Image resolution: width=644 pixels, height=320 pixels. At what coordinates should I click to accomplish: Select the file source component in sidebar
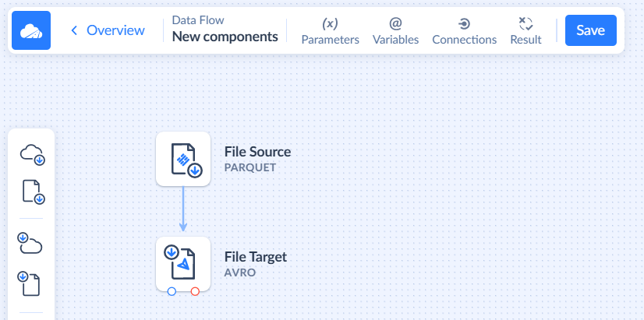(33, 192)
